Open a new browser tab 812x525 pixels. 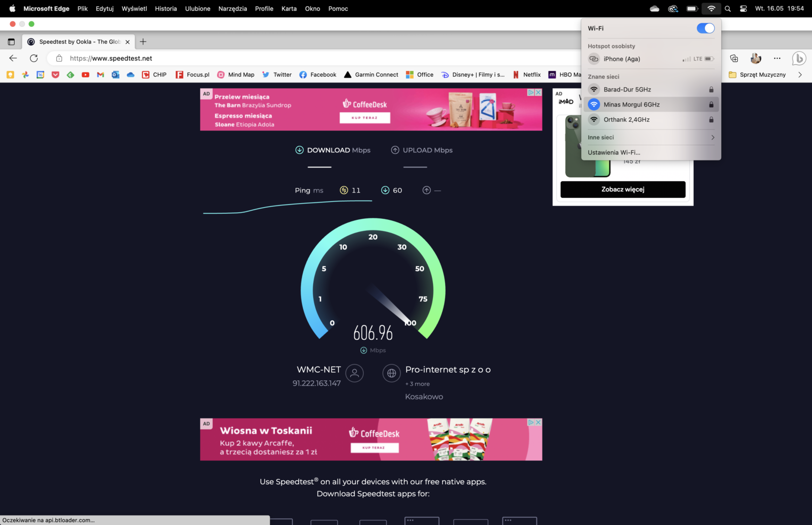click(x=143, y=42)
